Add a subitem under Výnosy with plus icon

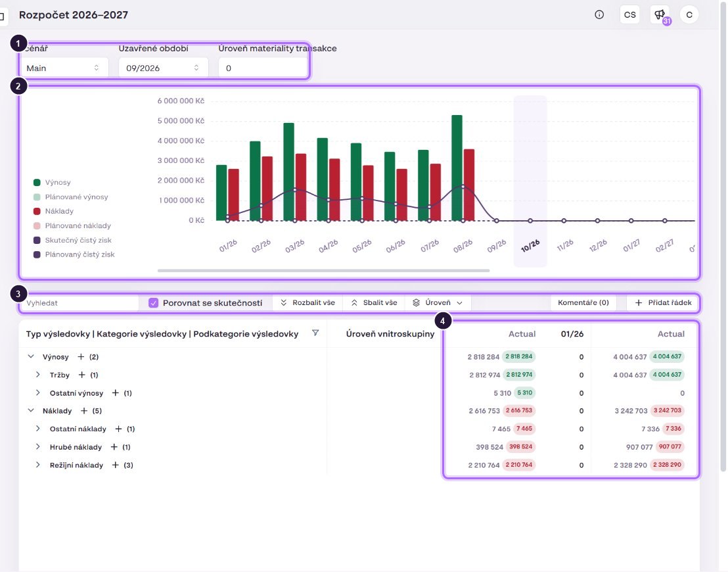point(81,357)
